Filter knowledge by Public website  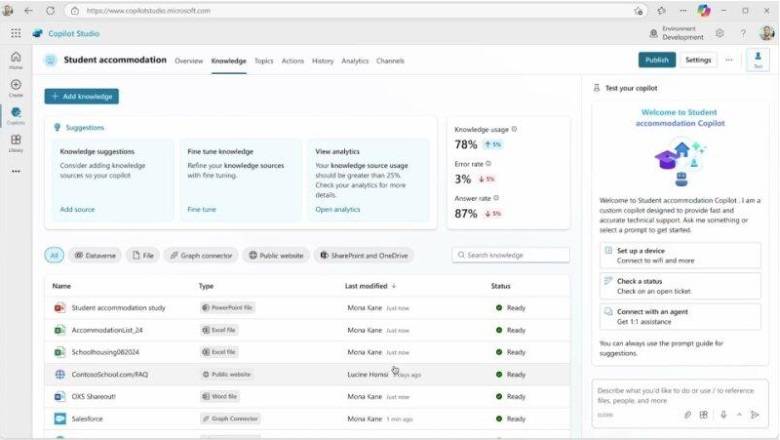(276, 255)
